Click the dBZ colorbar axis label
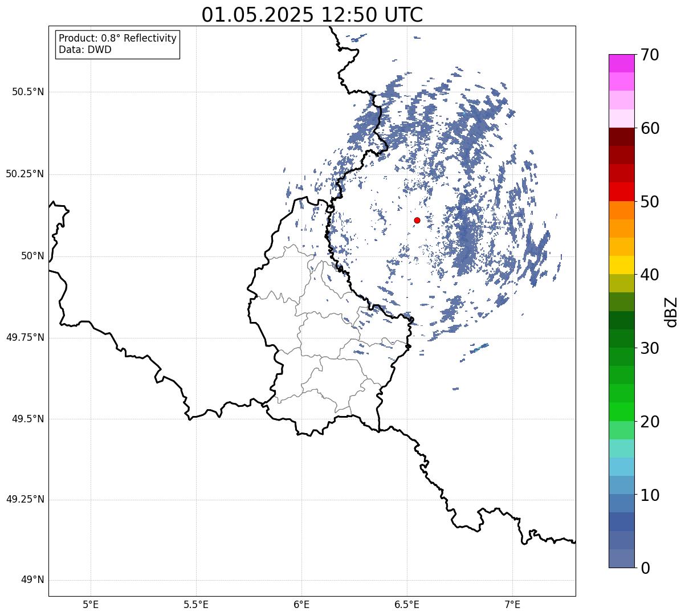 coord(671,311)
